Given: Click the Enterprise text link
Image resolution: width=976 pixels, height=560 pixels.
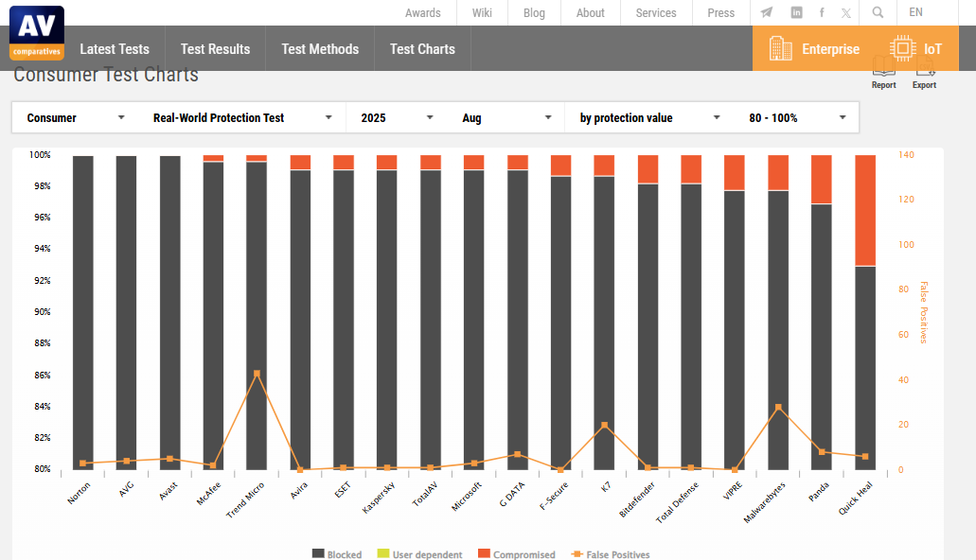Looking at the screenshot, I should pyautogui.click(x=830, y=48).
